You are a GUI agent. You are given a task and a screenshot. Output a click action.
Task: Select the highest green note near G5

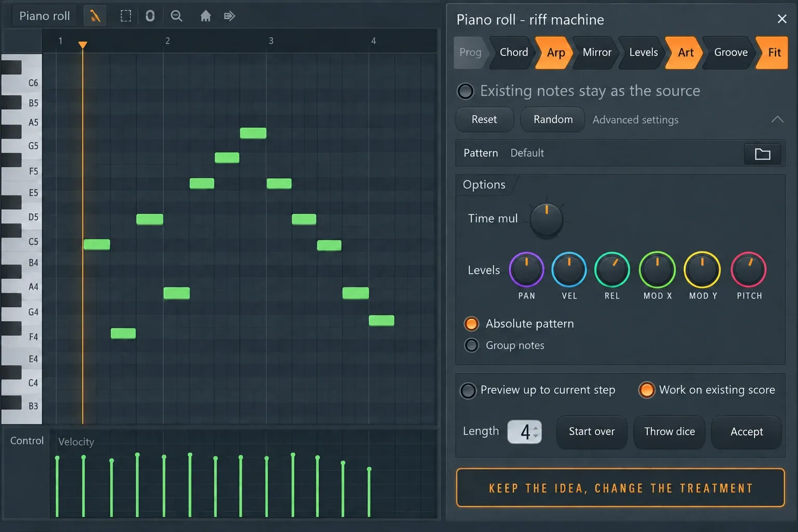tap(253, 133)
